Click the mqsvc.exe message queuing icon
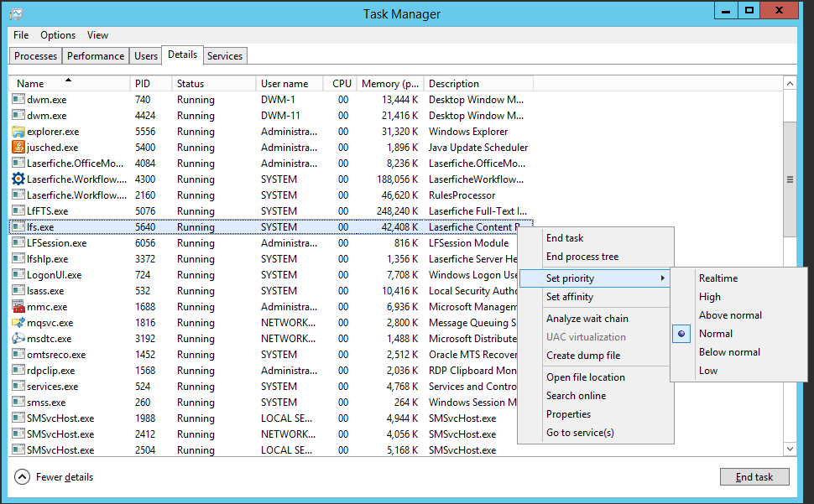Screen dimensions: 814x504 click(x=18, y=323)
